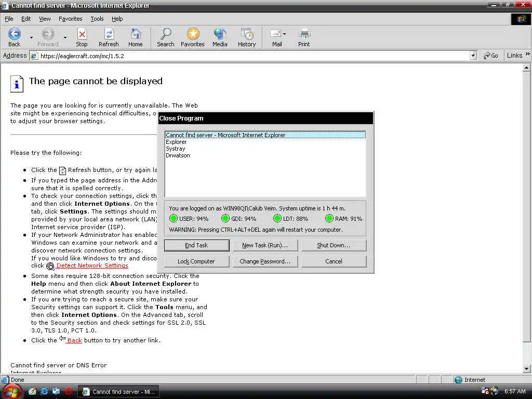Click the page icon in the Address bar

34,56
